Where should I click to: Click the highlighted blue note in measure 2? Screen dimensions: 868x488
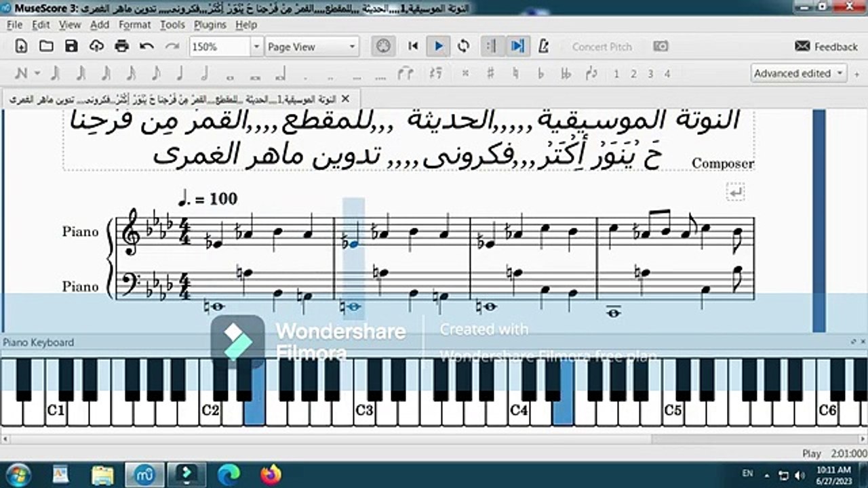pos(353,243)
